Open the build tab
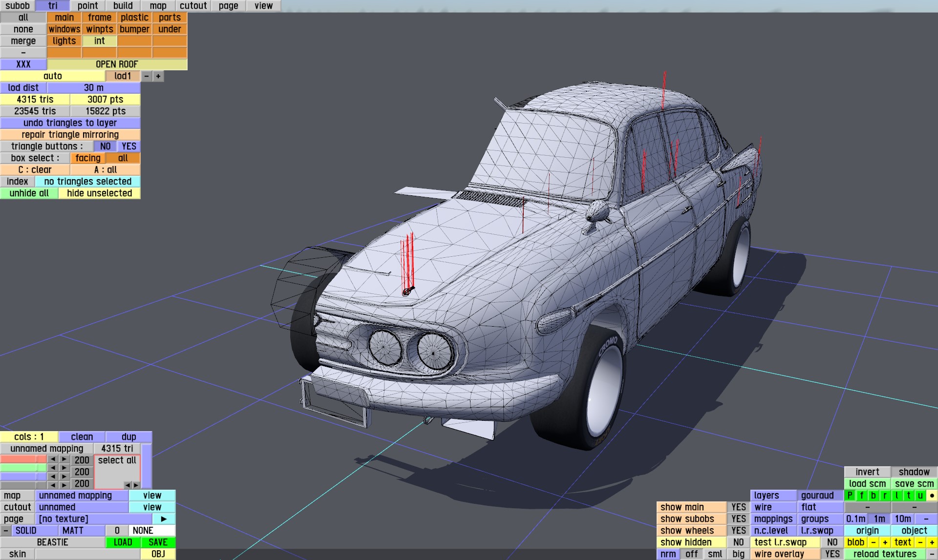This screenshot has height=560, width=938. coord(123,6)
